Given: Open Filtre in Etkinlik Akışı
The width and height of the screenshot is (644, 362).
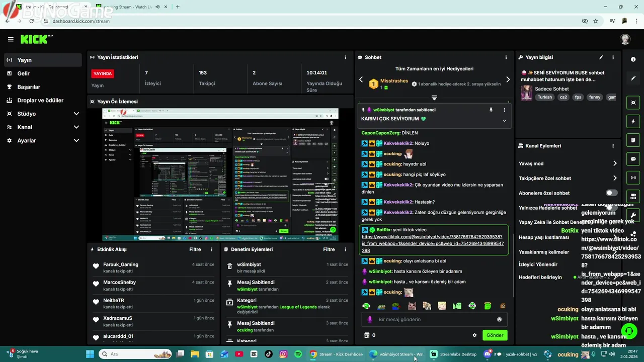Looking at the screenshot, I should 195,249.
